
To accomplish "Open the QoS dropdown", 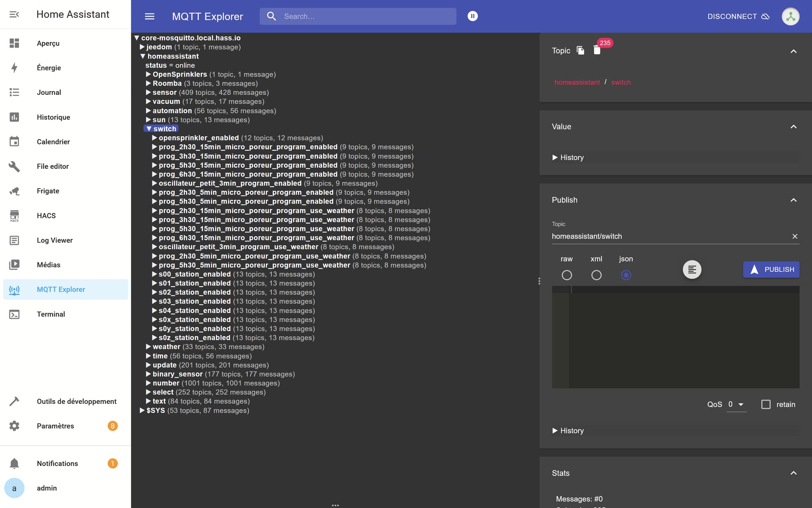I will tap(736, 405).
